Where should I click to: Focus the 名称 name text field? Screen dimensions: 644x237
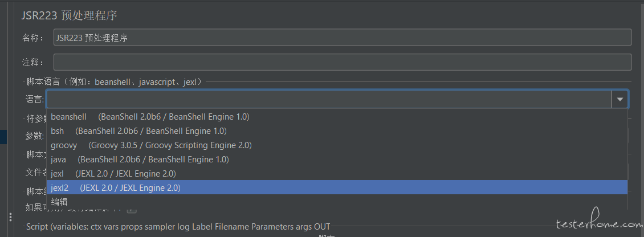[343, 38]
